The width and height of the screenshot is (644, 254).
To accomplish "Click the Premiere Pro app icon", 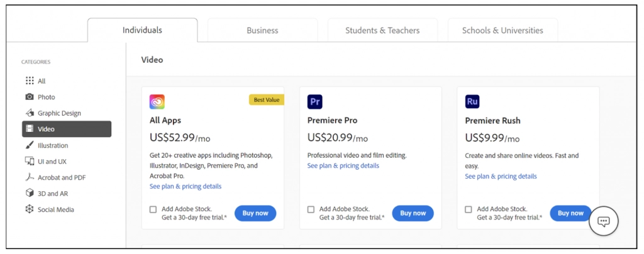I will [x=315, y=102].
